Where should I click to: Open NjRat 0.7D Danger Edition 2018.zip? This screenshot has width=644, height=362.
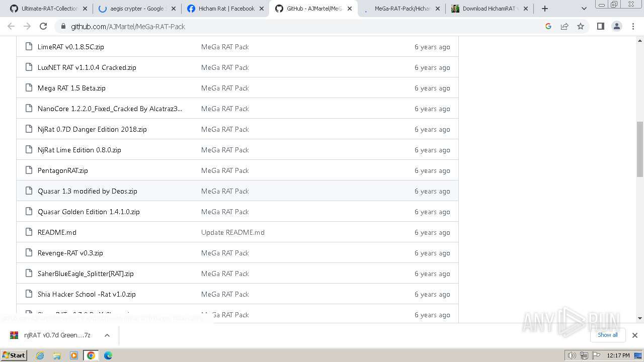pos(92,129)
